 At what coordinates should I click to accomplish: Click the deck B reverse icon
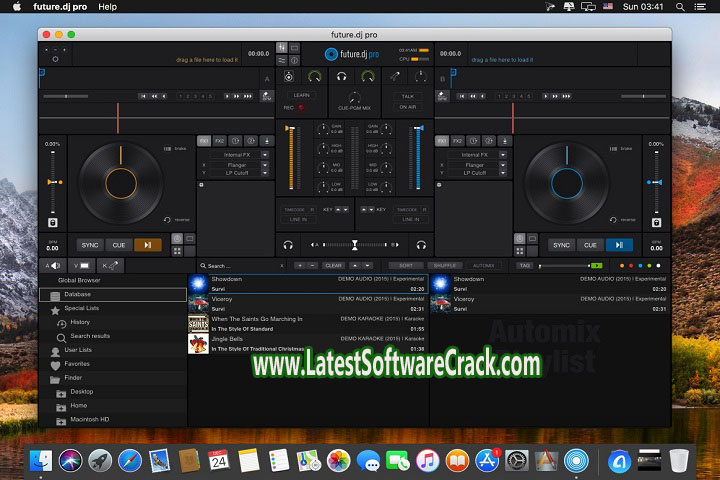(613, 220)
